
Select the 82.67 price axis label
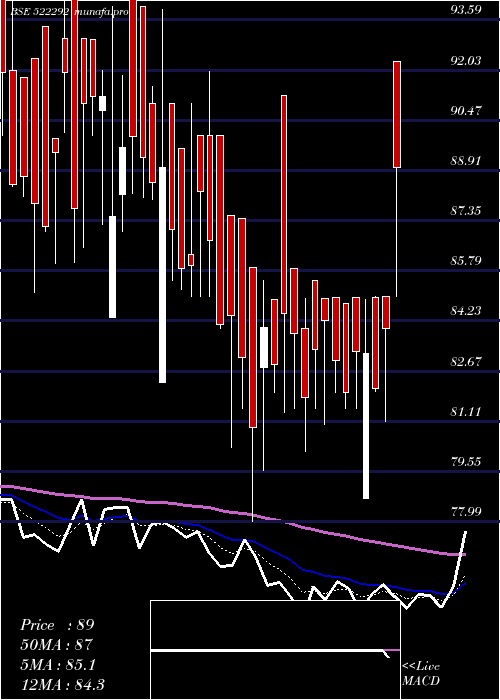click(x=466, y=361)
